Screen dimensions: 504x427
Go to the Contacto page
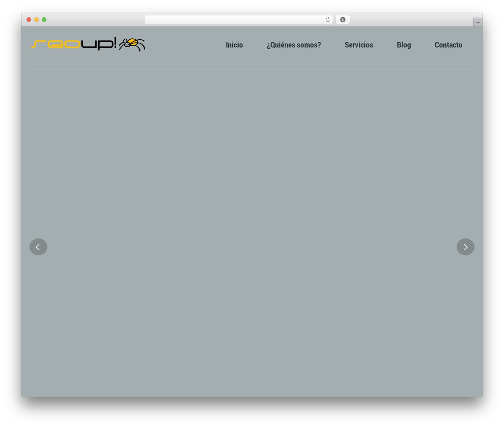[448, 45]
